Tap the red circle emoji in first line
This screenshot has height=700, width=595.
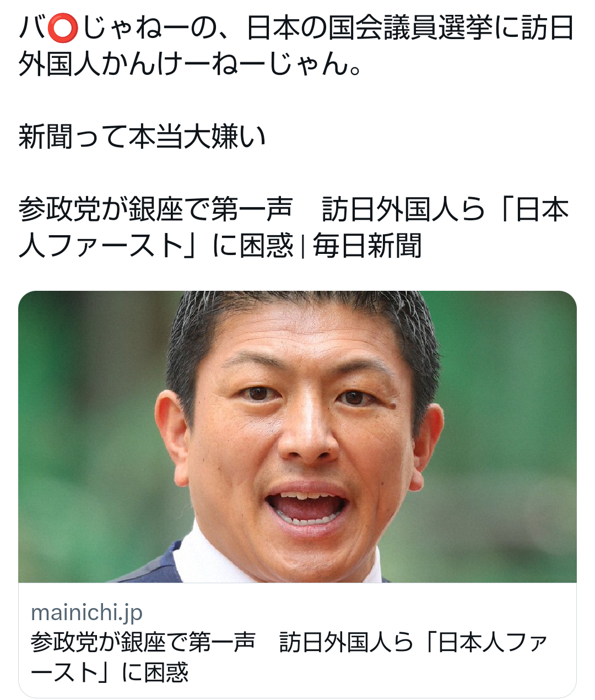[62, 30]
